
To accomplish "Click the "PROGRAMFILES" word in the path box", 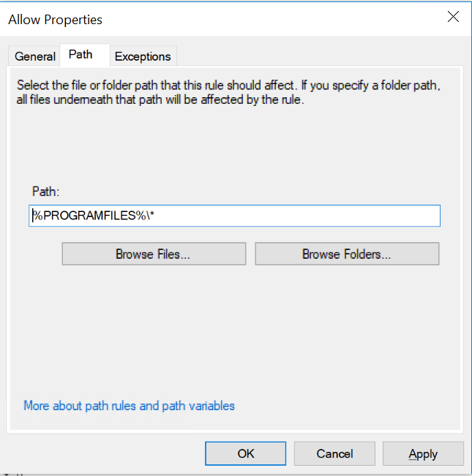I will (x=89, y=216).
